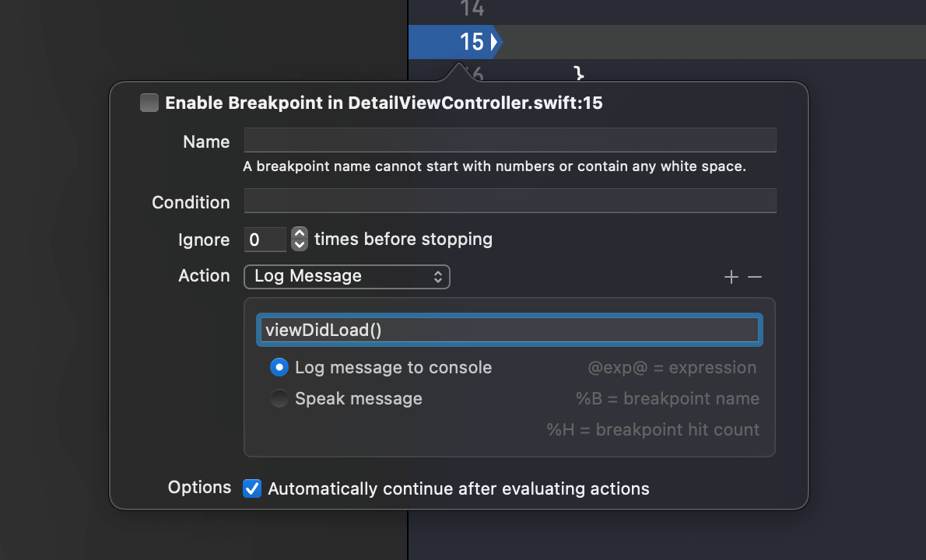
Task: Click line number 14 in the gutter
Action: click(472, 9)
